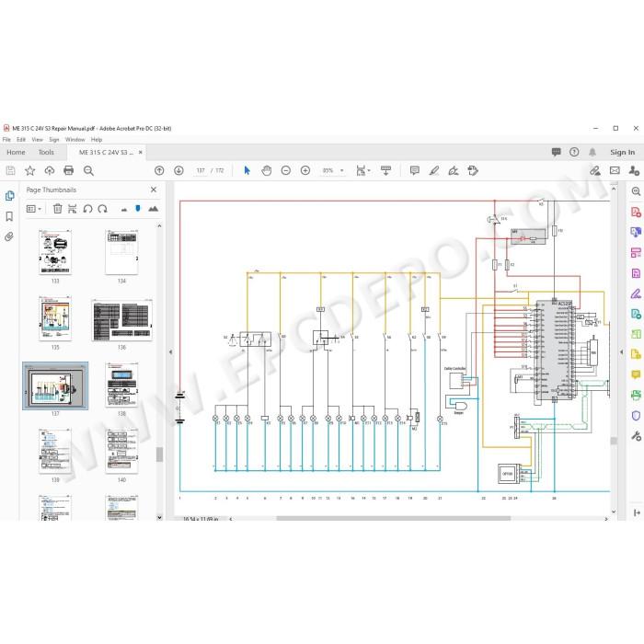This screenshot has height=644, width=644.
Task: Click the Sign In button
Action: coord(622,153)
